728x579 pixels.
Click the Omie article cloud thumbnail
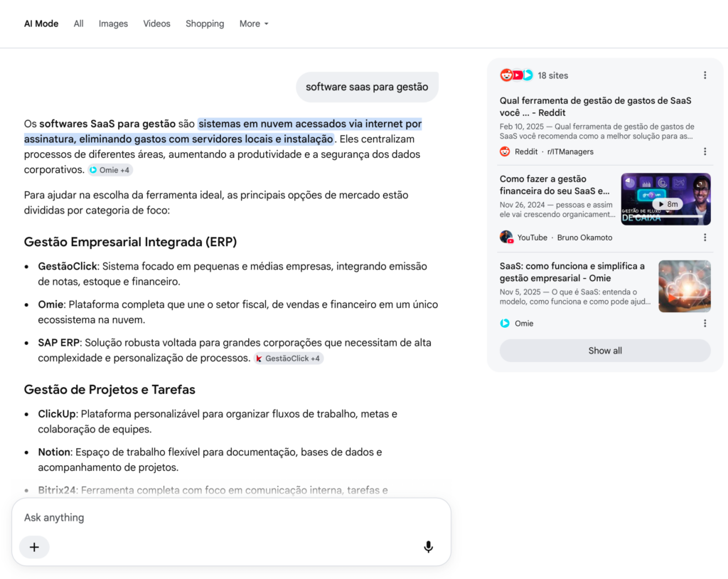pyautogui.click(x=685, y=286)
